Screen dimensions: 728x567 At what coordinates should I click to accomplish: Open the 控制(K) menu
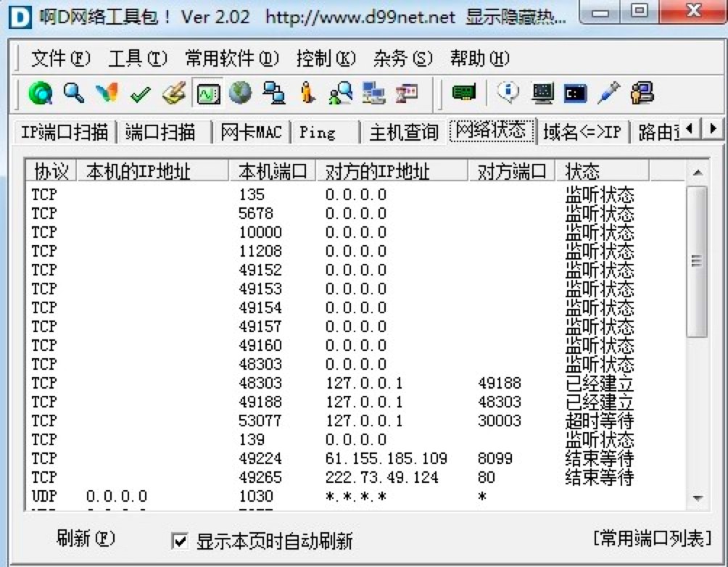(x=326, y=59)
